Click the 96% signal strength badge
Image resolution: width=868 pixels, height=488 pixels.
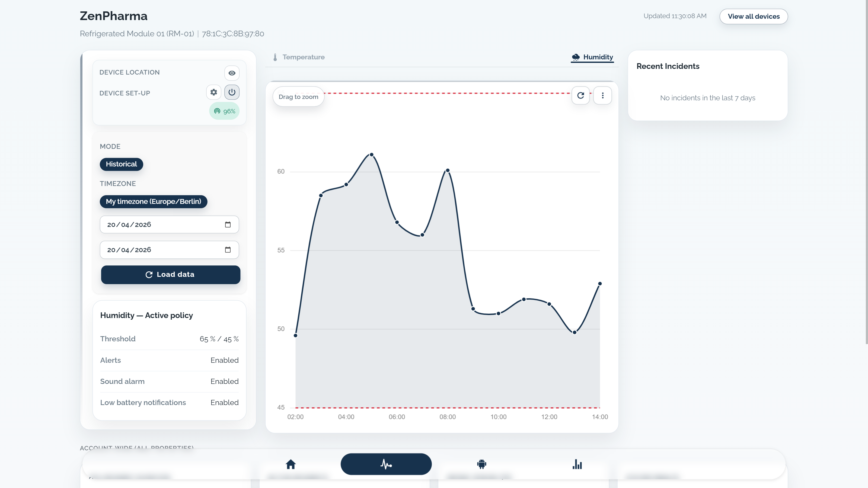click(x=224, y=111)
